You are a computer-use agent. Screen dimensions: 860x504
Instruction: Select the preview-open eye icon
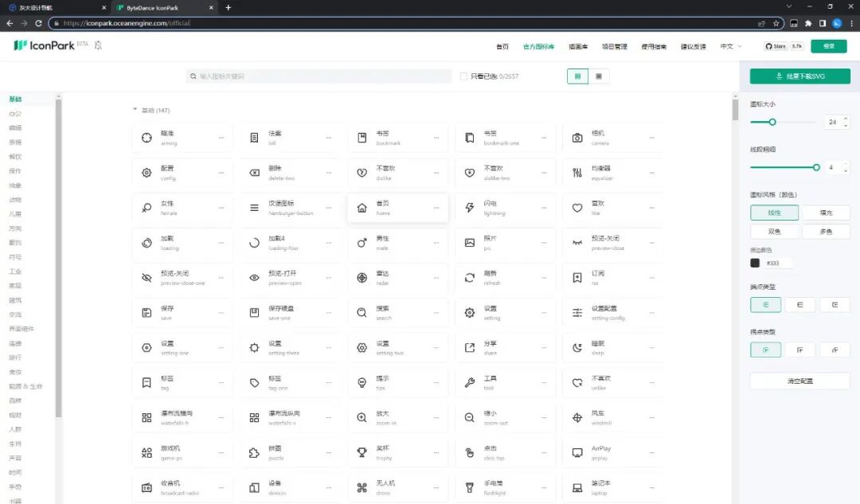pos(255,278)
